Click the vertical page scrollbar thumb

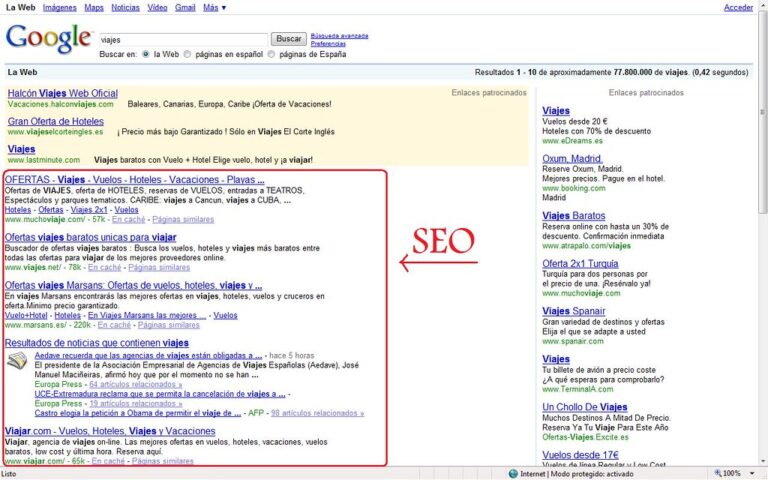(x=763, y=112)
